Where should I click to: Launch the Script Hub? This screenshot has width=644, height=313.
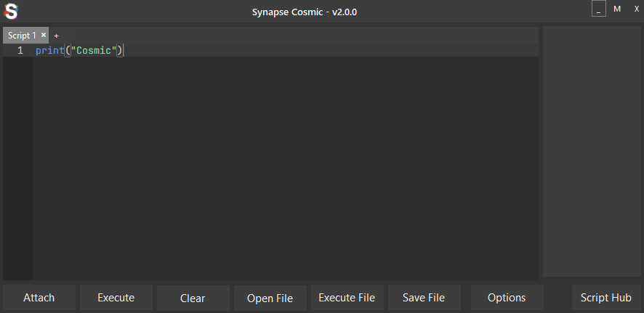tap(606, 298)
